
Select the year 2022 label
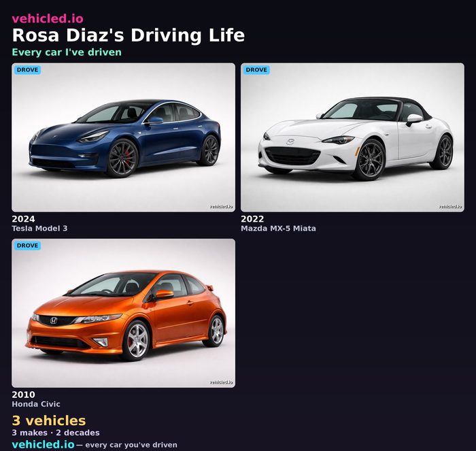pos(252,219)
